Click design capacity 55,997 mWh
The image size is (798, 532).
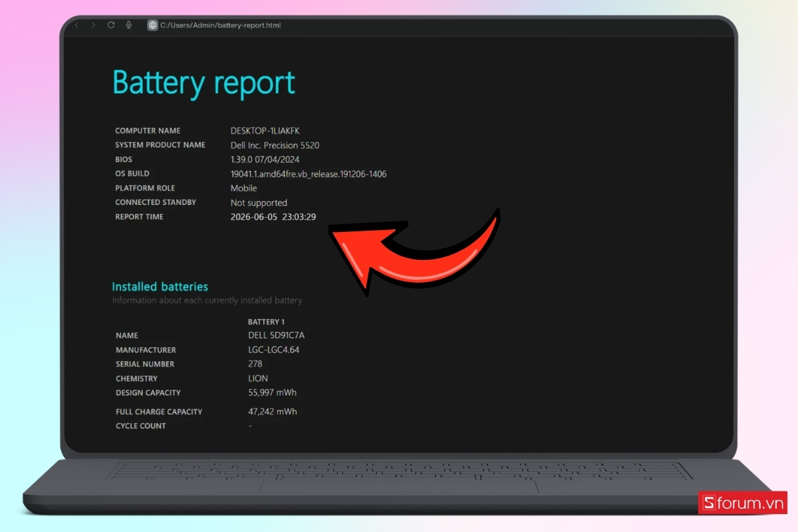273,393
